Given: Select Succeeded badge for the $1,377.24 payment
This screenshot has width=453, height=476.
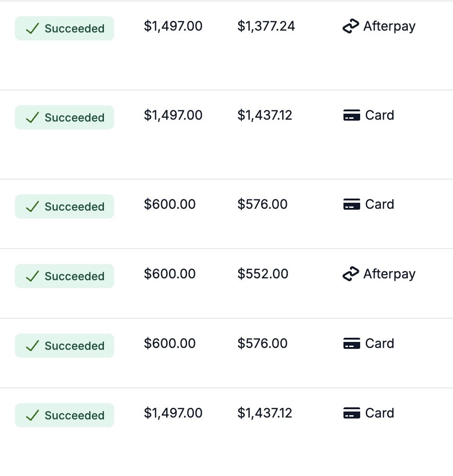Looking at the screenshot, I should click(x=65, y=28).
